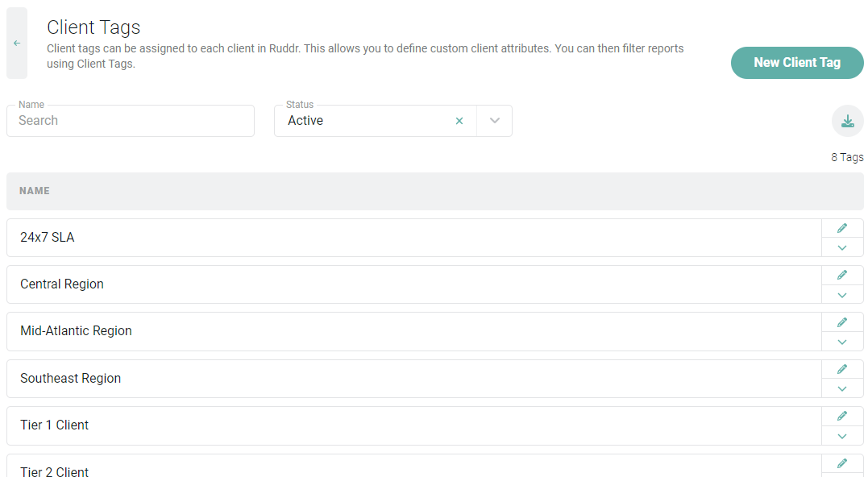The image size is (868, 477).
Task: Open the Status dropdown arrow
Action: (x=494, y=121)
